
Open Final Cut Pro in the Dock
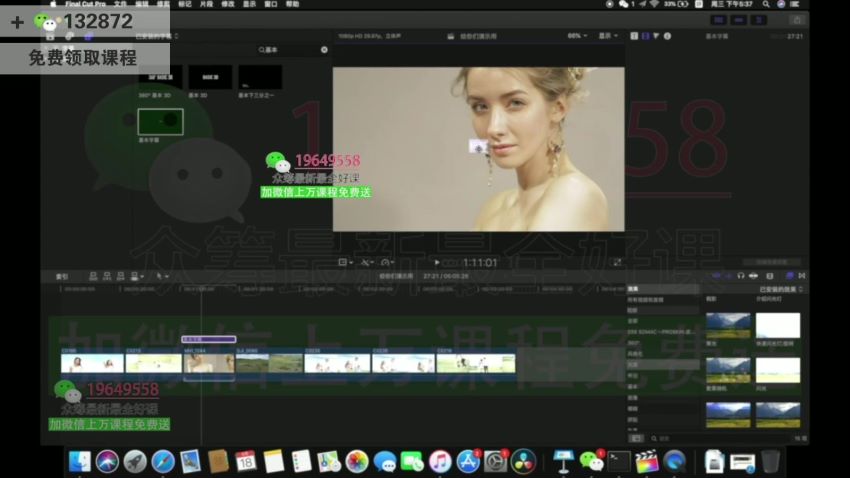[647, 461]
